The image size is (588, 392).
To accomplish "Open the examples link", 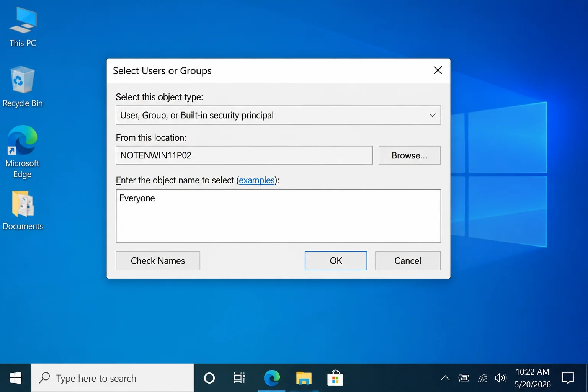I will tap(257, 180).
